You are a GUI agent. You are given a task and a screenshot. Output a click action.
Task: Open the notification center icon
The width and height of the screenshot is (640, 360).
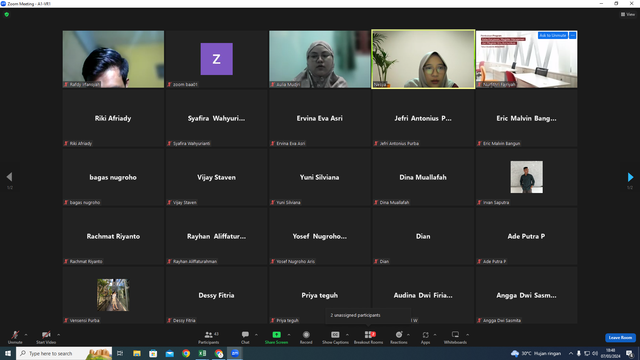click(x=630, y=353)
